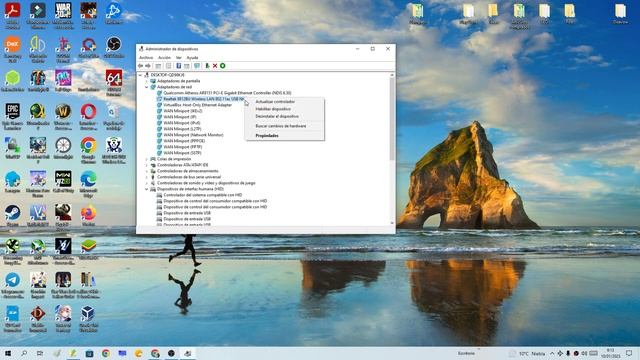Image resolution: width=640 pixels, height=360 pixels.
Task: Click the red X Uninstall device toolbar icon
Action: coord(215,66)
